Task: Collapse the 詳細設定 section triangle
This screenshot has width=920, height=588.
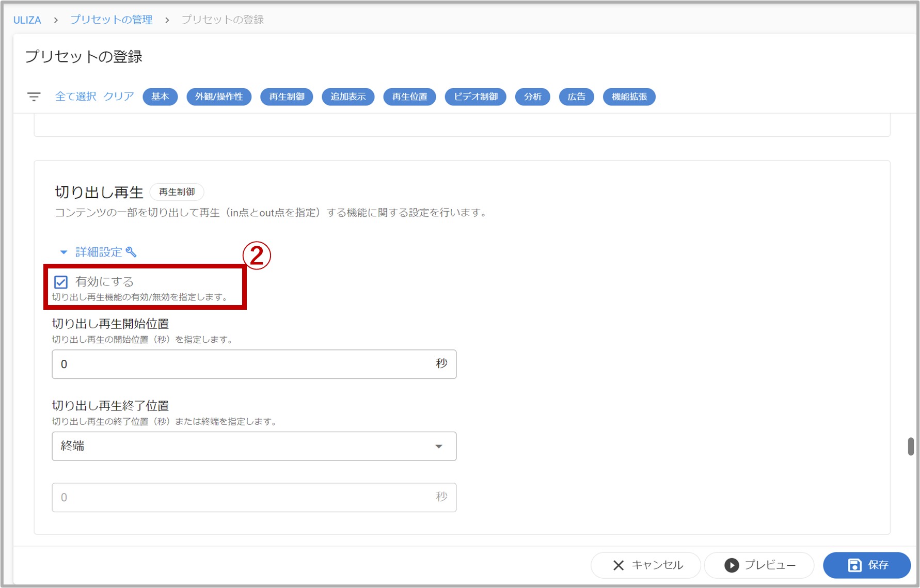Action: pyautogui.click(x=64, y=252)
